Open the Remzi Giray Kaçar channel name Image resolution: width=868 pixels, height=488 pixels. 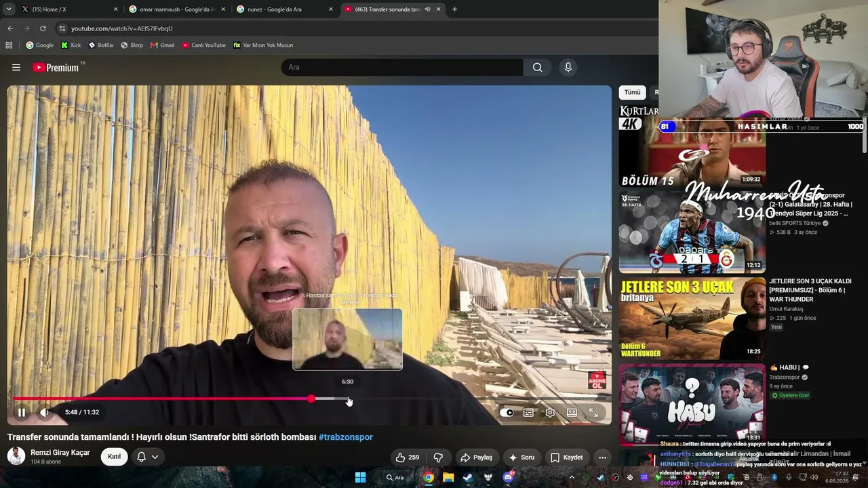tap(60, 453)
